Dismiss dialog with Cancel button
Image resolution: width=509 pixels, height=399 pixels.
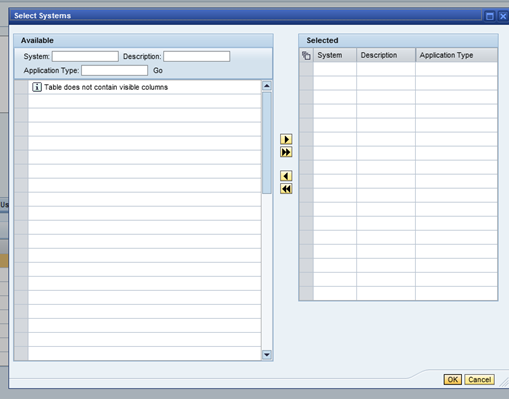(479, 379)
